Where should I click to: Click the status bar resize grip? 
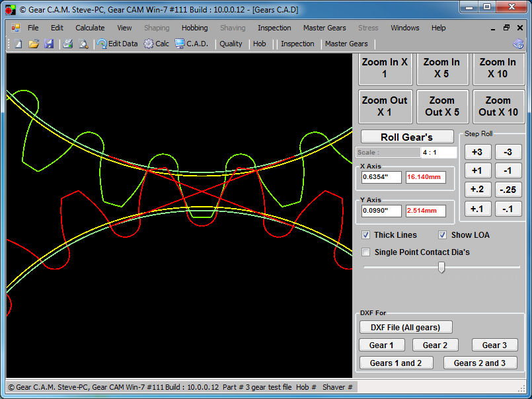[522, 388]
